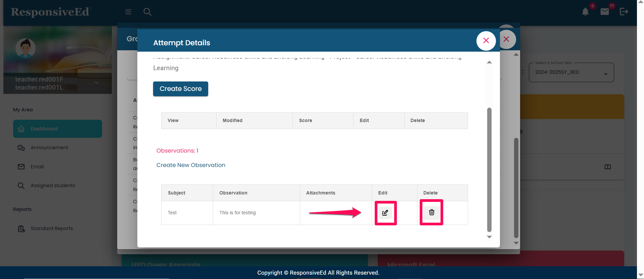Click the Create New Observation link
This screenshot has width=644, height=279.
point(191,165)
